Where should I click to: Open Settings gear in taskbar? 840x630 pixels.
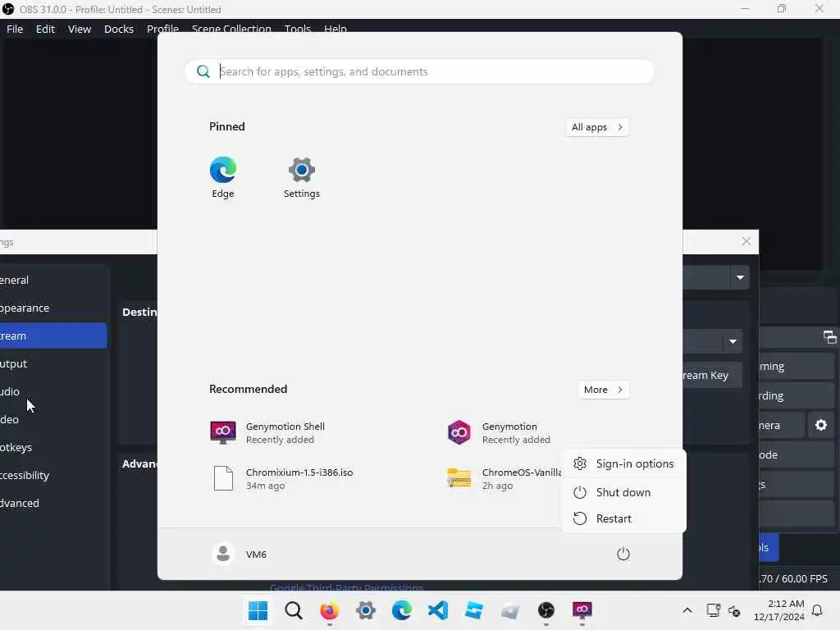pyautogui.click(x=366, y=610)
